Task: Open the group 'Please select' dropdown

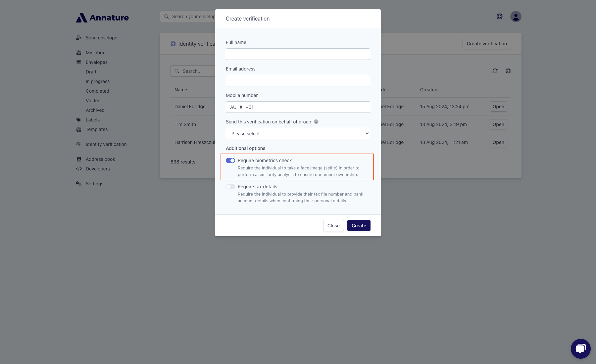Action: coord(298,134)
